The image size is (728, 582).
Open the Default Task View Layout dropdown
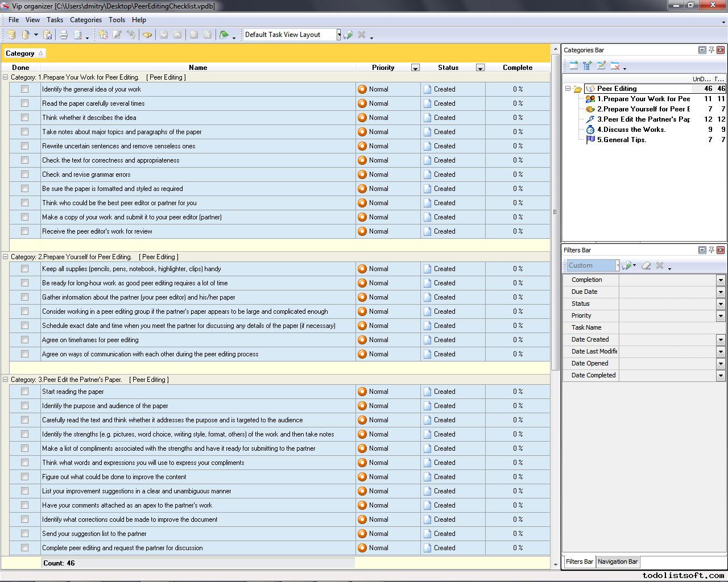coord(338,35)
